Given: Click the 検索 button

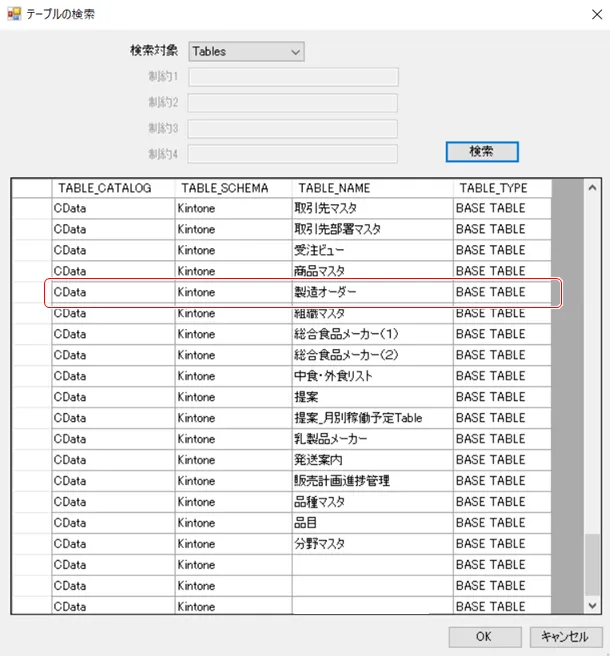Looking at the screenshot, I should (481, 151).
